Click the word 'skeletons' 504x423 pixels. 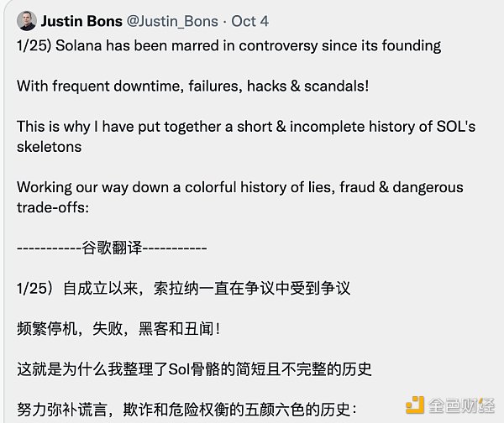[x=50, y=147]
